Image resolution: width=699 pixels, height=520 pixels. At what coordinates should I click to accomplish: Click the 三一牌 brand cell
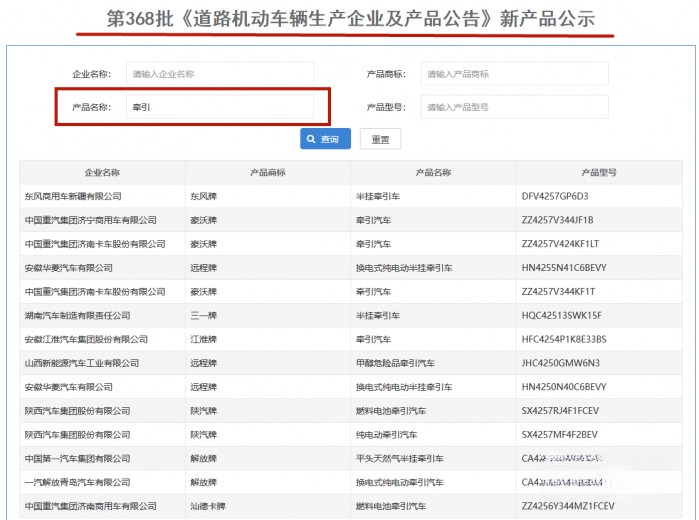click(203, 315)
